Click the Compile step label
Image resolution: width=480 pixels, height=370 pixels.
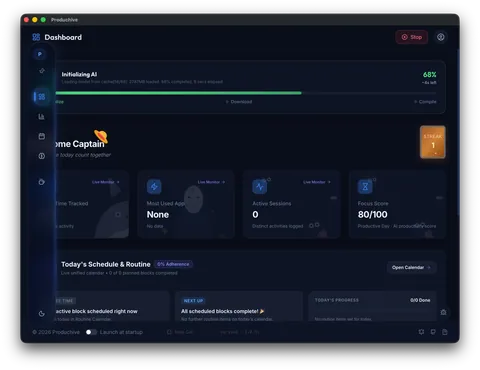425,102
